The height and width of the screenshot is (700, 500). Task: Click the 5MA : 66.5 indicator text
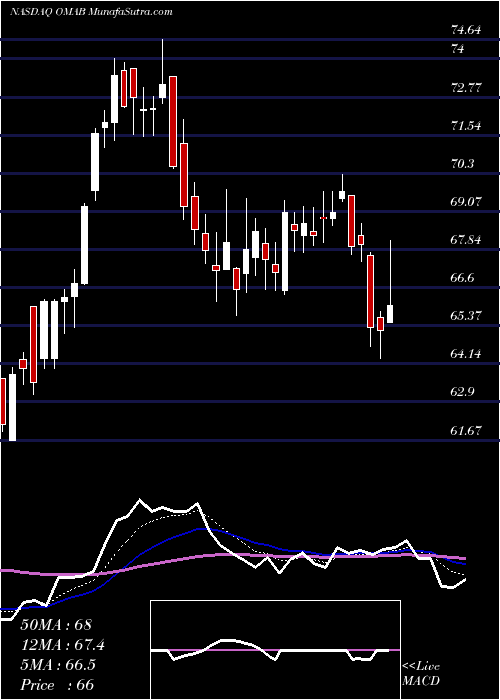[x=57, y=665]
